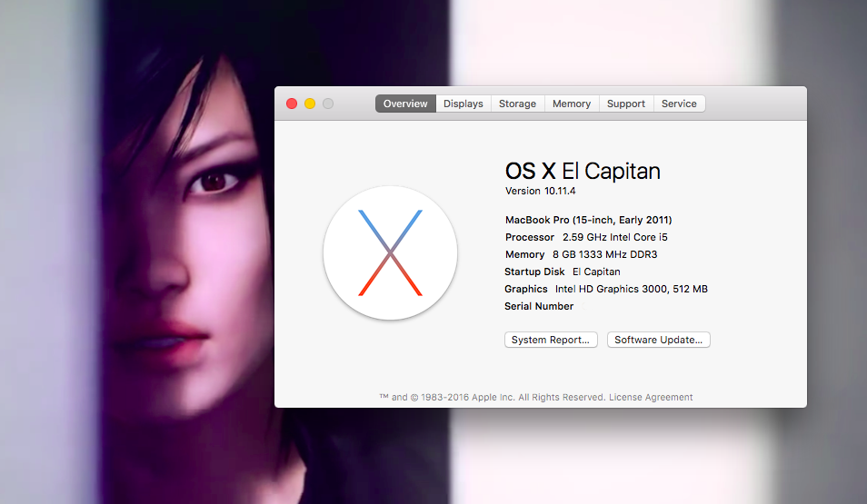867x504 pixels.
Task: Select the OS X El Capitan heading
Action: (583, 171)
